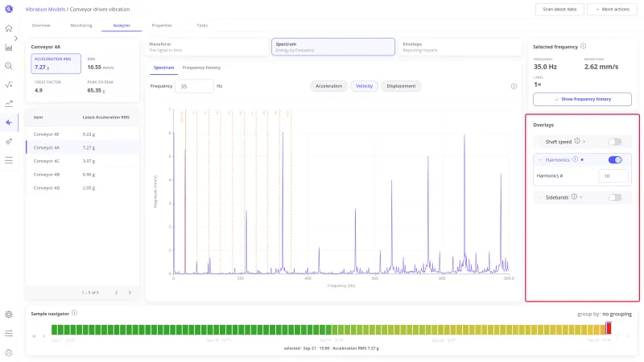Select the Waveform view card
The height and width of the screenshot is (362, 644).
click(207, 47)
